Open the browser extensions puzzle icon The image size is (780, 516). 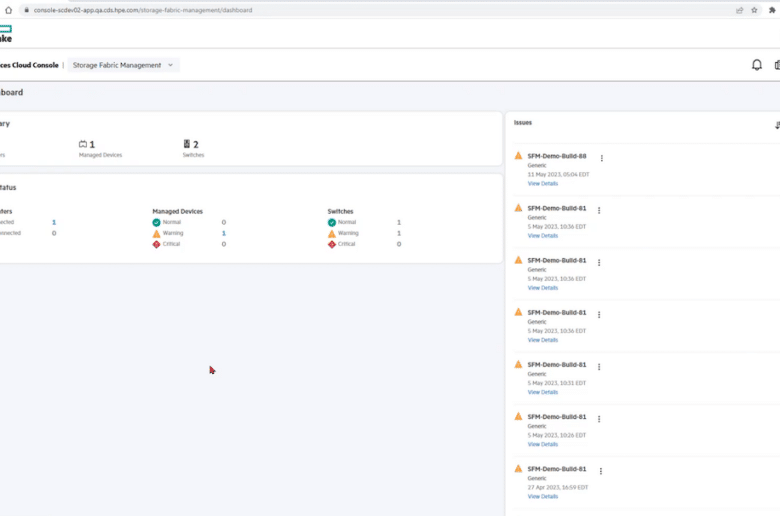772,10
